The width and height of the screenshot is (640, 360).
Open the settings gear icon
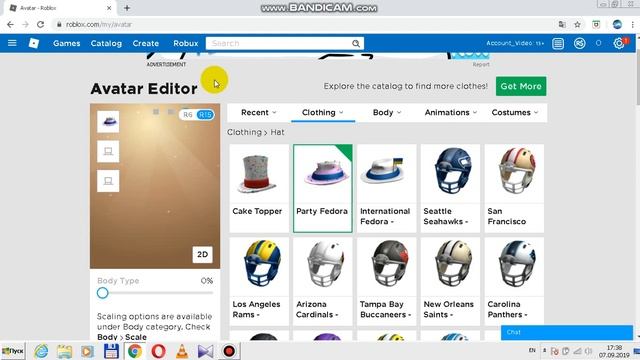(619, 43)
